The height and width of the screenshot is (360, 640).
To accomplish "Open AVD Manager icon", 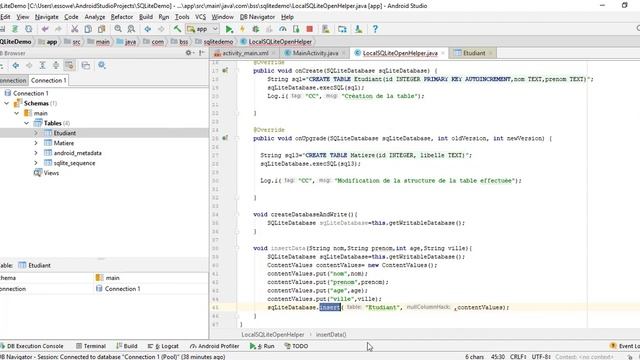I will pos(326,29).
